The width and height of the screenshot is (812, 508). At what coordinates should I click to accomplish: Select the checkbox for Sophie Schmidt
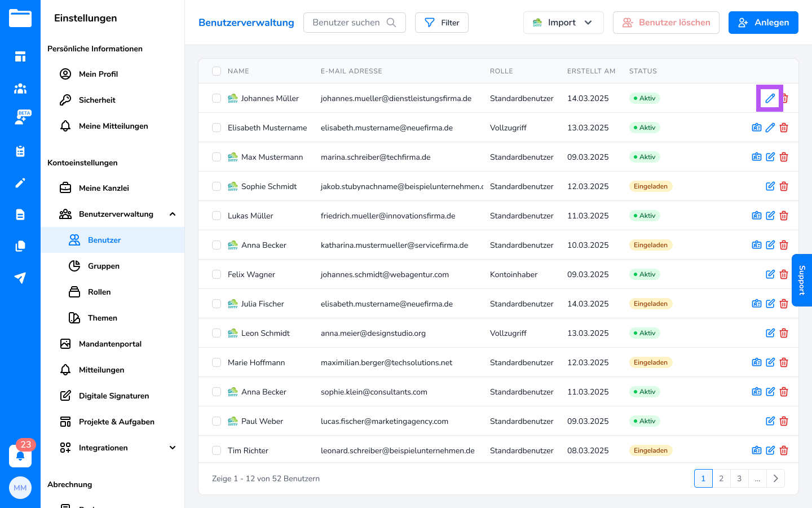pyautogui.click(x=217, y=186)
